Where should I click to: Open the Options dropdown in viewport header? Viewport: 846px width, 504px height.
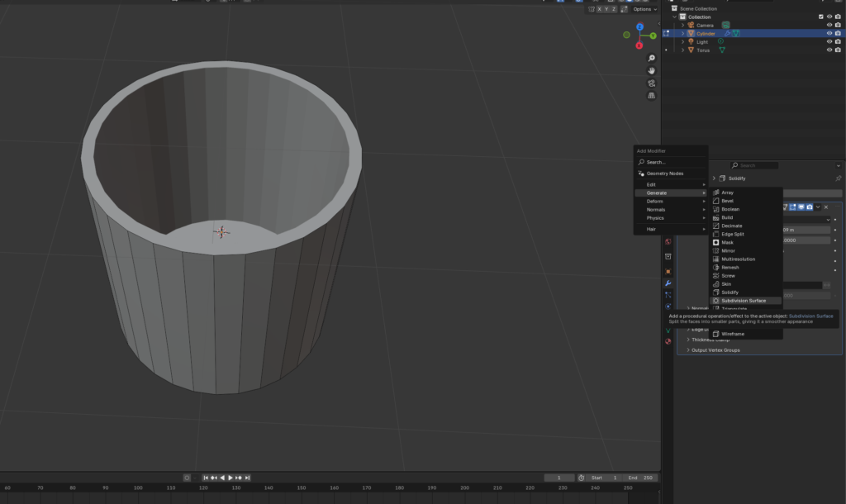644,9
